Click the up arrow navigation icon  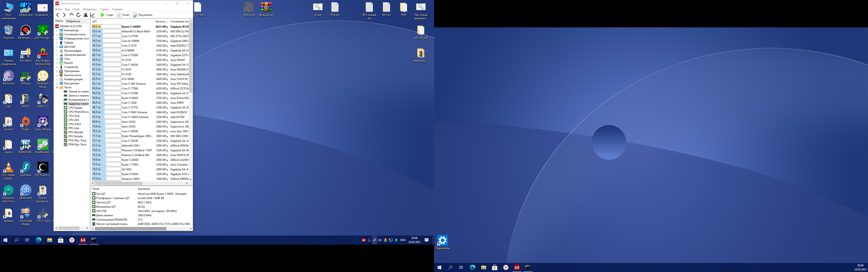(71, 15)
